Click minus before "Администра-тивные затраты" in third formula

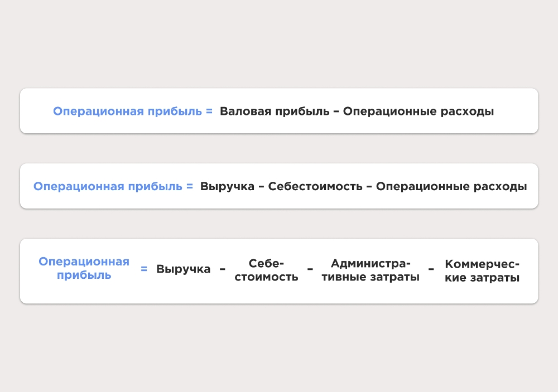pos(310,270)
